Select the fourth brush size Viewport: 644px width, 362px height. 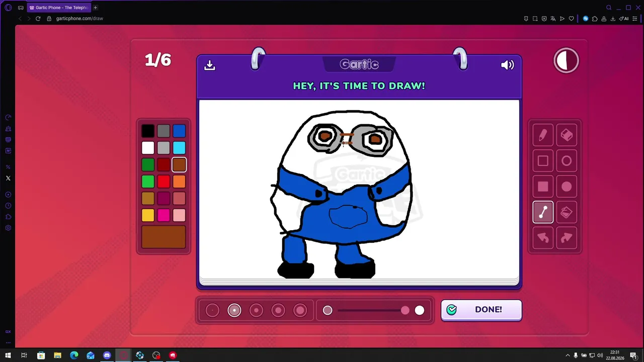[x=278, y=310]
